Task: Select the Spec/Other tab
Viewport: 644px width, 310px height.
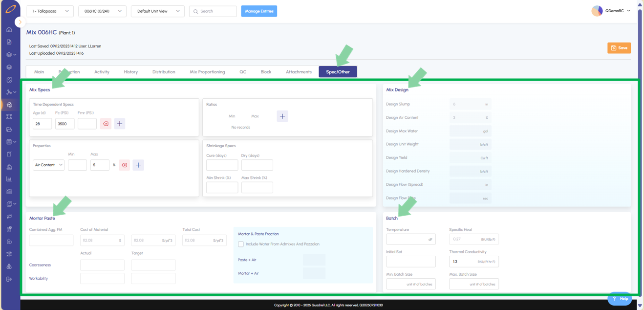Action: coord(338,72)
